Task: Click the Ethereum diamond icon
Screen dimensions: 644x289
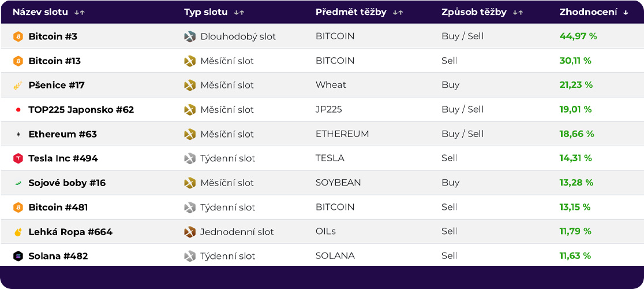Action: [x=18, y=135]
